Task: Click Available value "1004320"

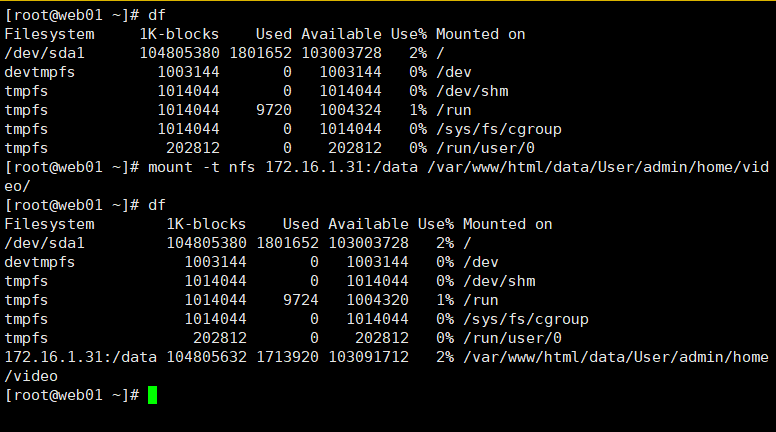Action: click(378, 300)
